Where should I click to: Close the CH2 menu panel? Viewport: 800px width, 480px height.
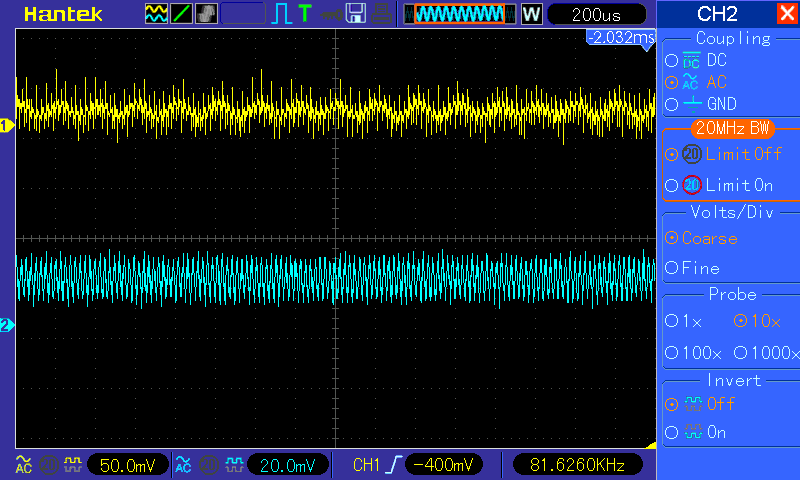[x=787, y=14]
